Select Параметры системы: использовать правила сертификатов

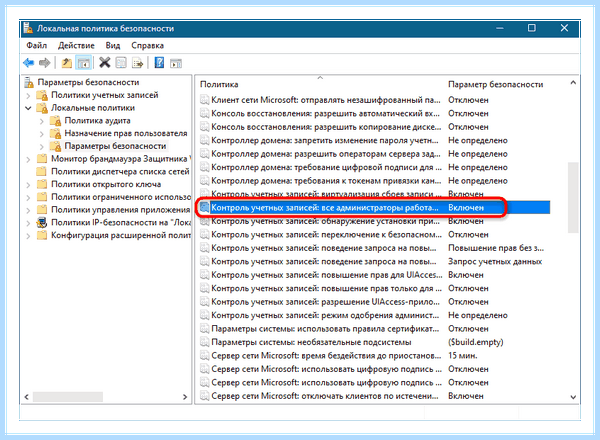[325, 329]
